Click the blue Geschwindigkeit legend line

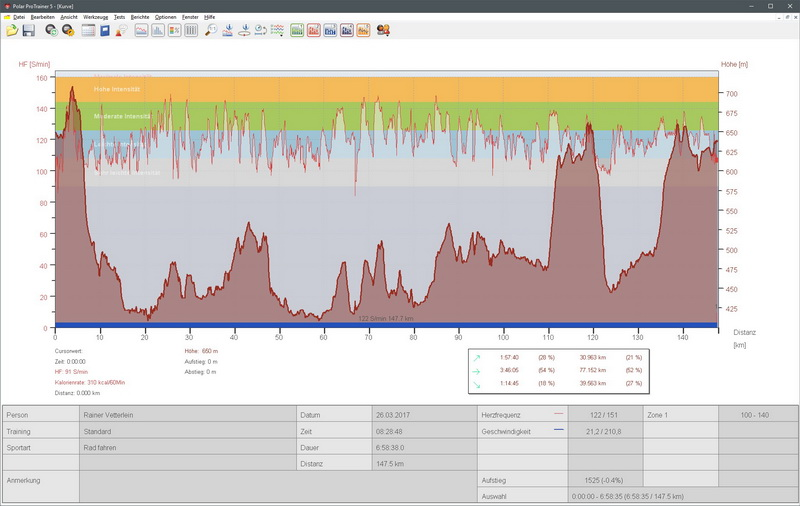(558, 430)
